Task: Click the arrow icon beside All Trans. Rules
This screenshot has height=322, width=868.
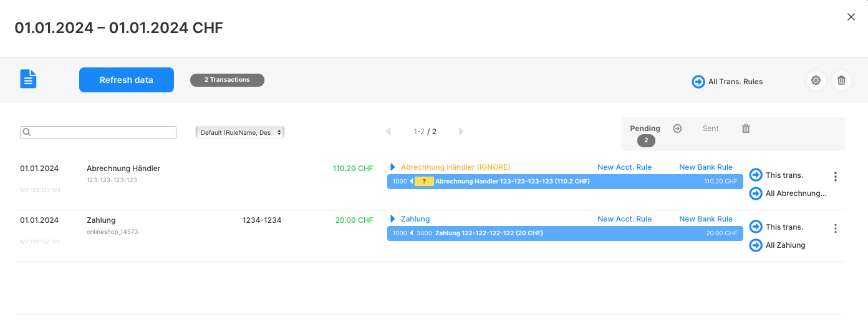Action: tap(698, 82)
